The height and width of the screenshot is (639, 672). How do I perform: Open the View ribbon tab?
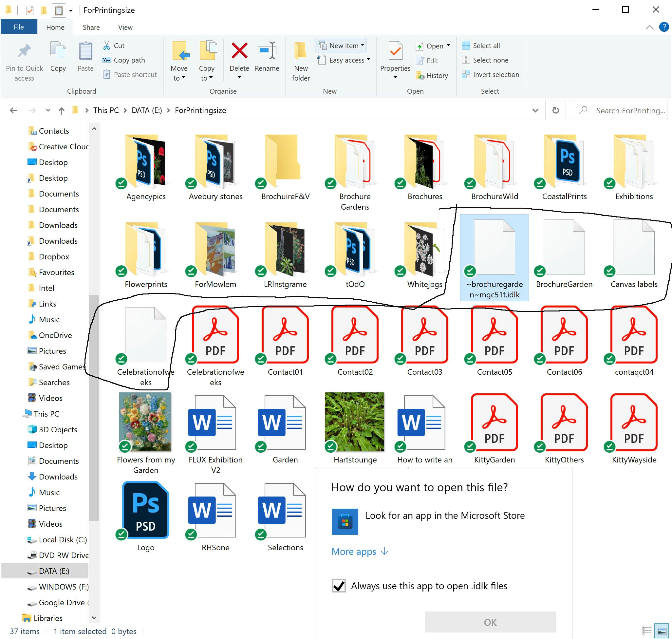click(x=125, y=27)
